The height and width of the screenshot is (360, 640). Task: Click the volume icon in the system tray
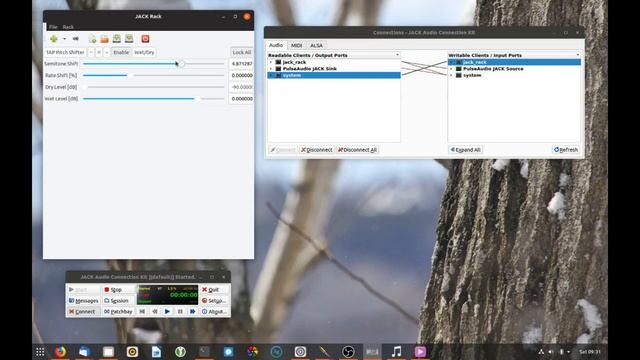click(x=551, y=352)
